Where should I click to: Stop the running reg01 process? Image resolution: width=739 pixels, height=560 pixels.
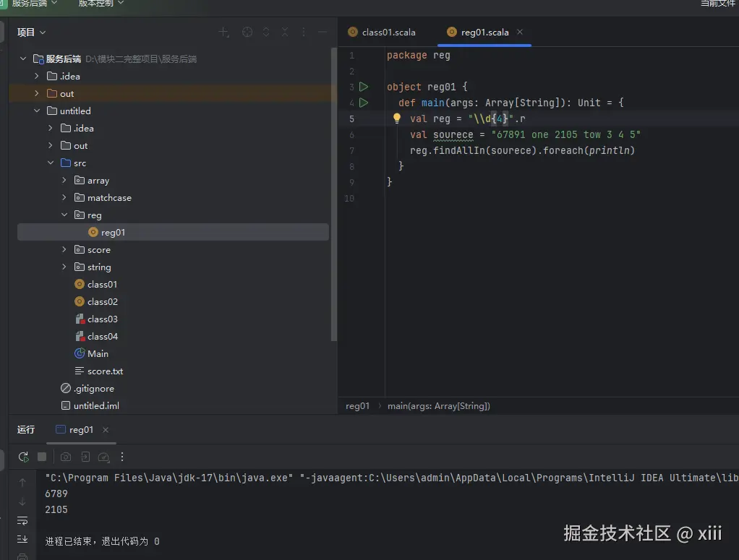[x=42, y=457]
